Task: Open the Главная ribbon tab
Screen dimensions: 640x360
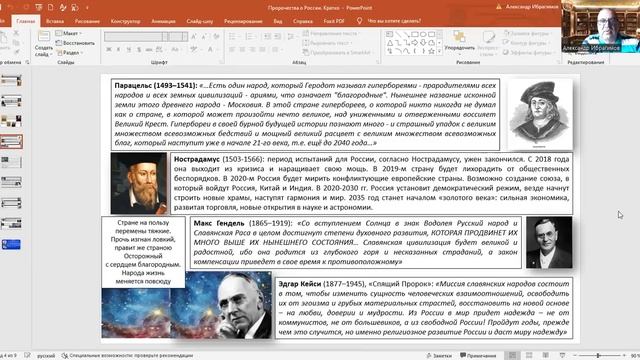Action: point(26,21)
